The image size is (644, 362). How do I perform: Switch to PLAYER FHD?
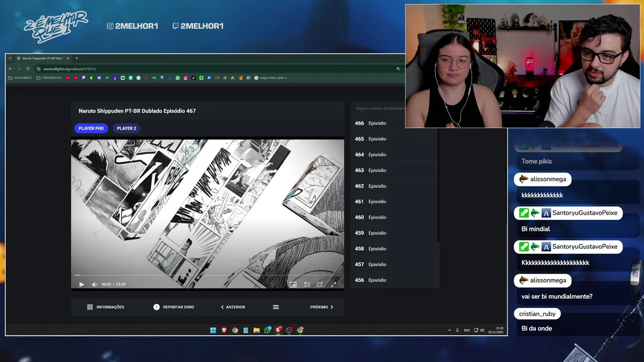(x=91, y=128)
